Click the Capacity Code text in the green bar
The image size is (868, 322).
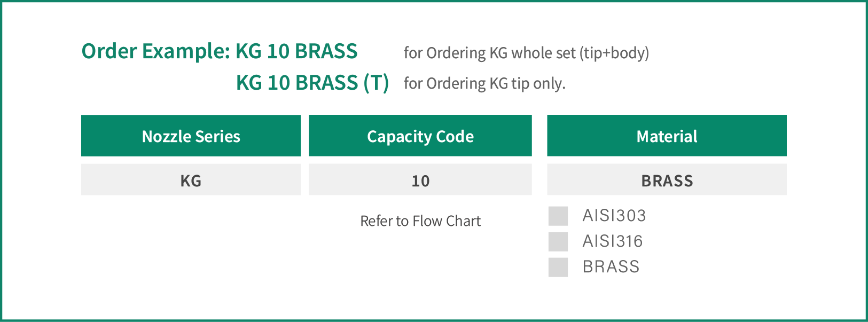tap(420, 137)
